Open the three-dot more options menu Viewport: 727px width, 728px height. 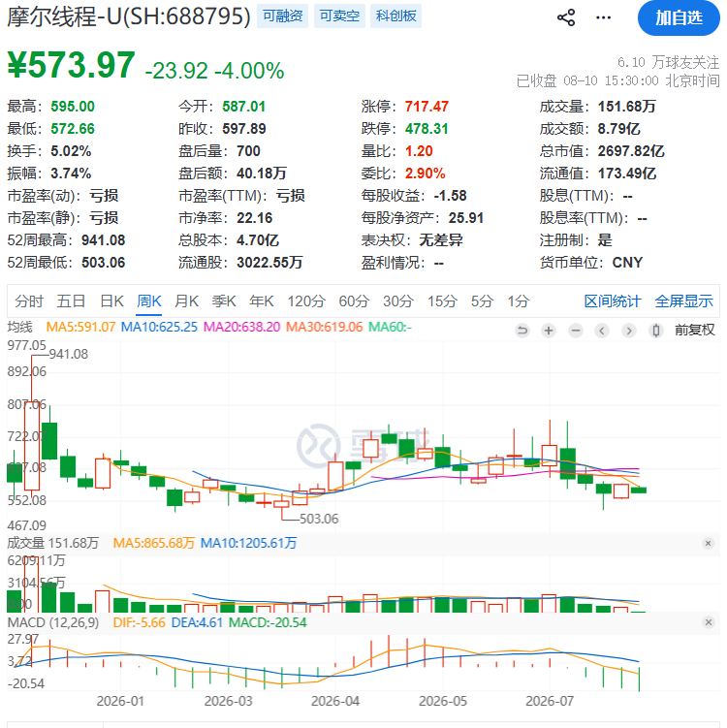click(604, 17)
